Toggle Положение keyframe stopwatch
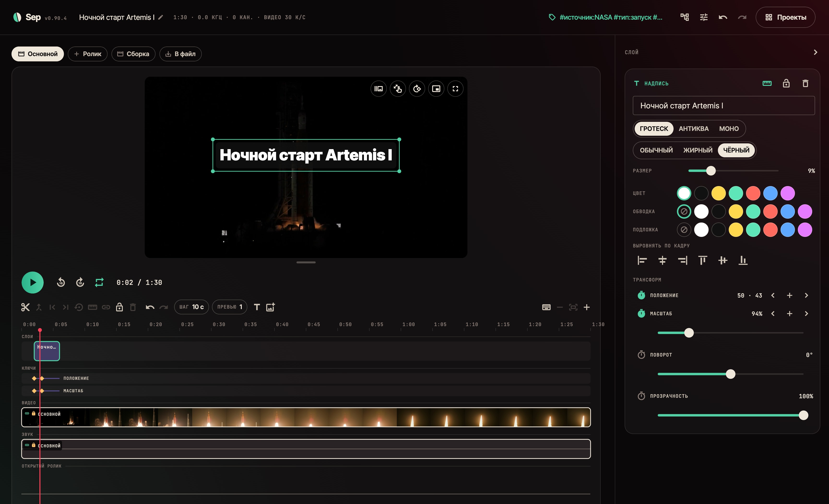 click(641, 295)
